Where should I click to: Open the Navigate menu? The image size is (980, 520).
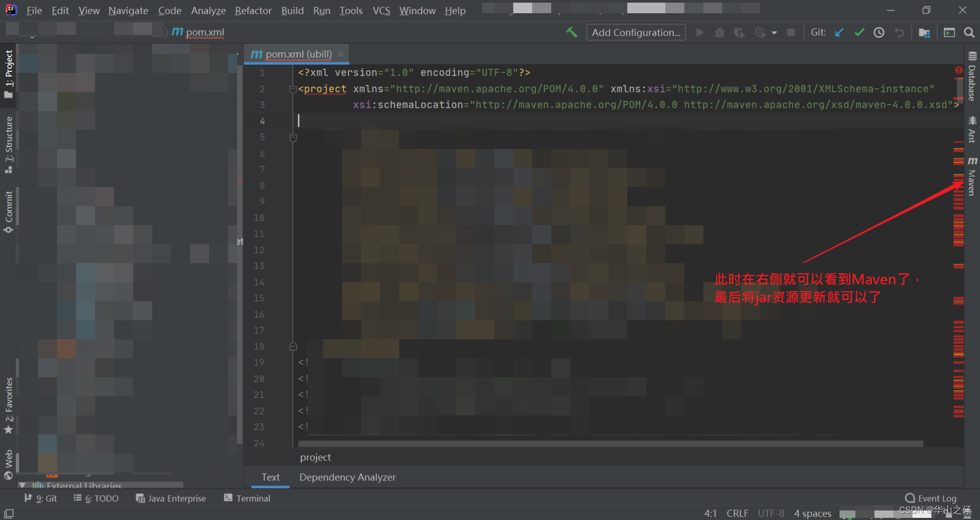[x=128, y=11]
